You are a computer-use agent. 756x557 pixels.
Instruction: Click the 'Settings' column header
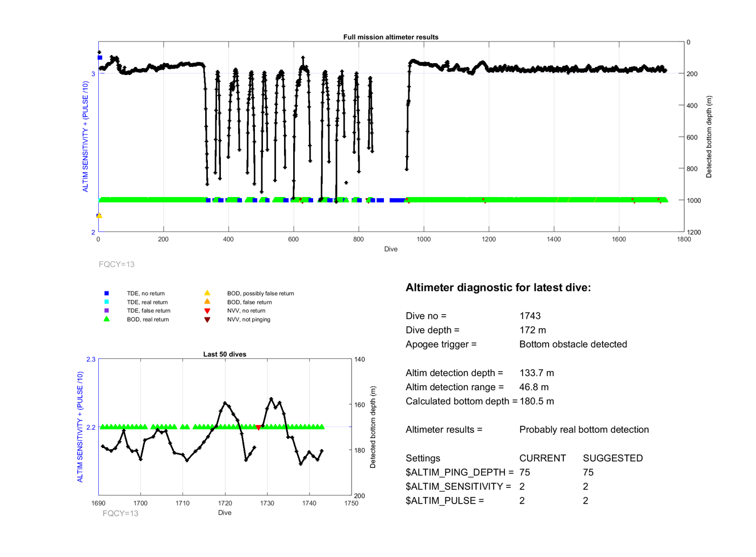point(423,458)
